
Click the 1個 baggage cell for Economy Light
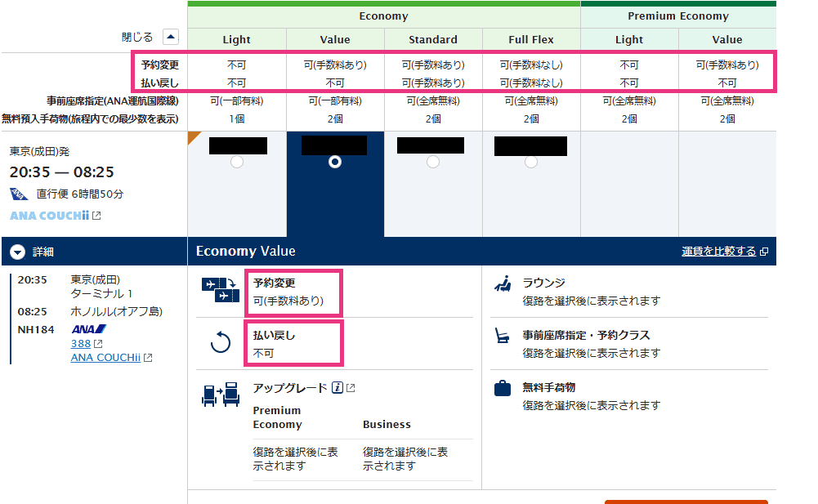click(237, 119)
